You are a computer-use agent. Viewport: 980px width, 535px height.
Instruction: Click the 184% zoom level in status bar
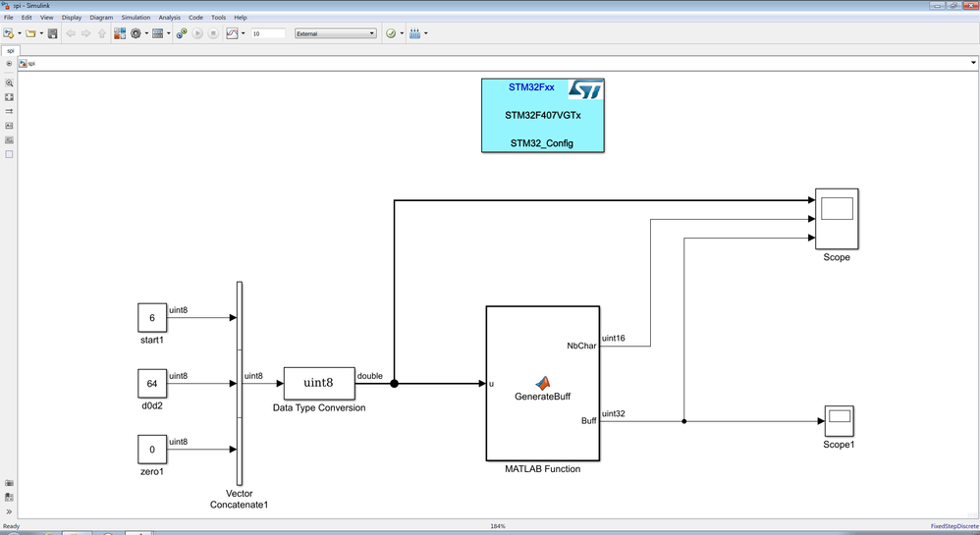point(498,526)
